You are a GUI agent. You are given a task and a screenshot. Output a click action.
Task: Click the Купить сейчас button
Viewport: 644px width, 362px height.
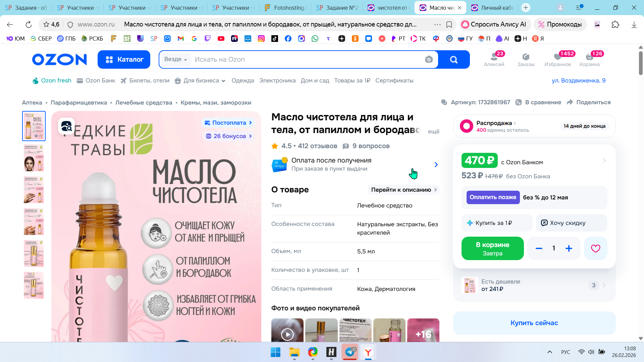coord(534,323)
